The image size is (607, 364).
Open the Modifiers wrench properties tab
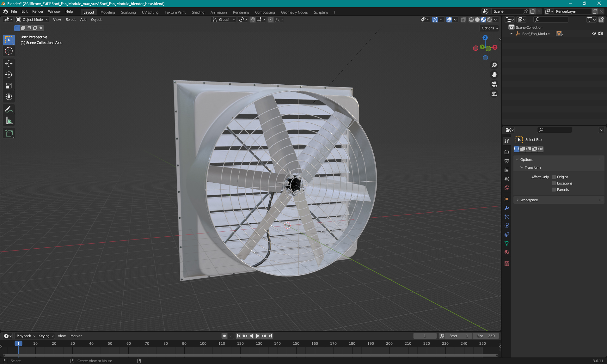(x=507, y=208)
